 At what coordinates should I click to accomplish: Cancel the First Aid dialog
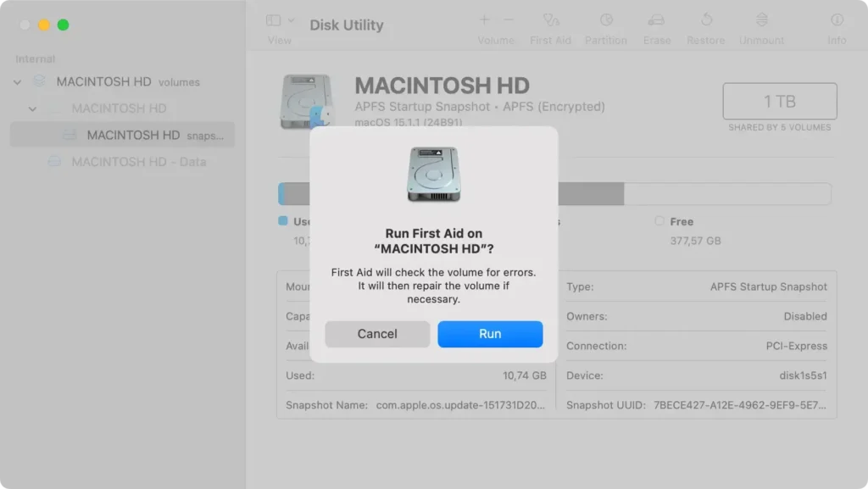point(377,334)
